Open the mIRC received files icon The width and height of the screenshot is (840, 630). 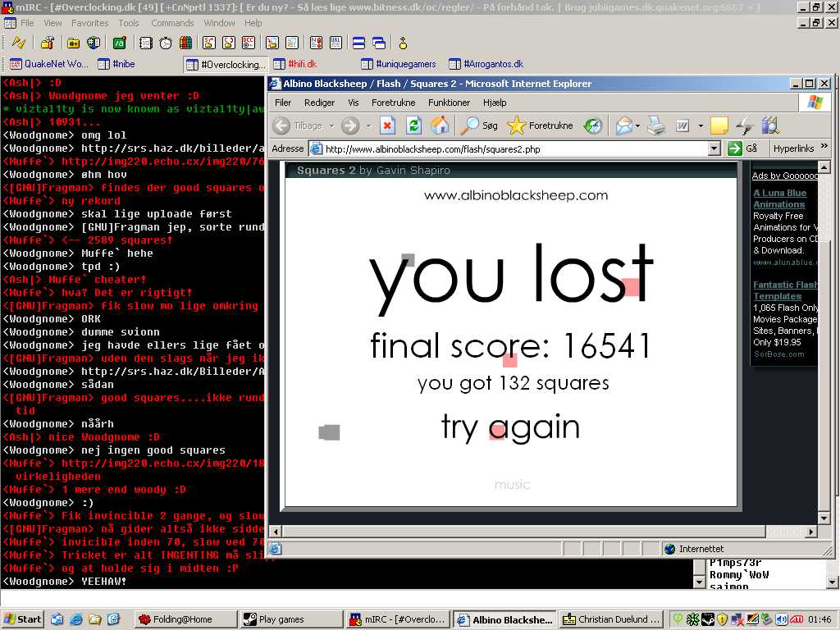(272, 43)
